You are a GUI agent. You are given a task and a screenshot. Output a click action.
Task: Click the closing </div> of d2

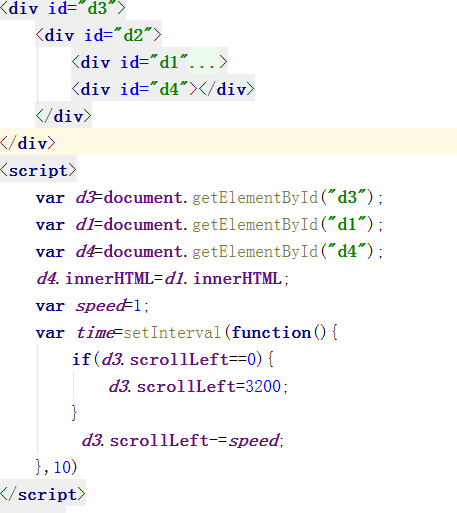pyautogui.click(x=63, y=116)
